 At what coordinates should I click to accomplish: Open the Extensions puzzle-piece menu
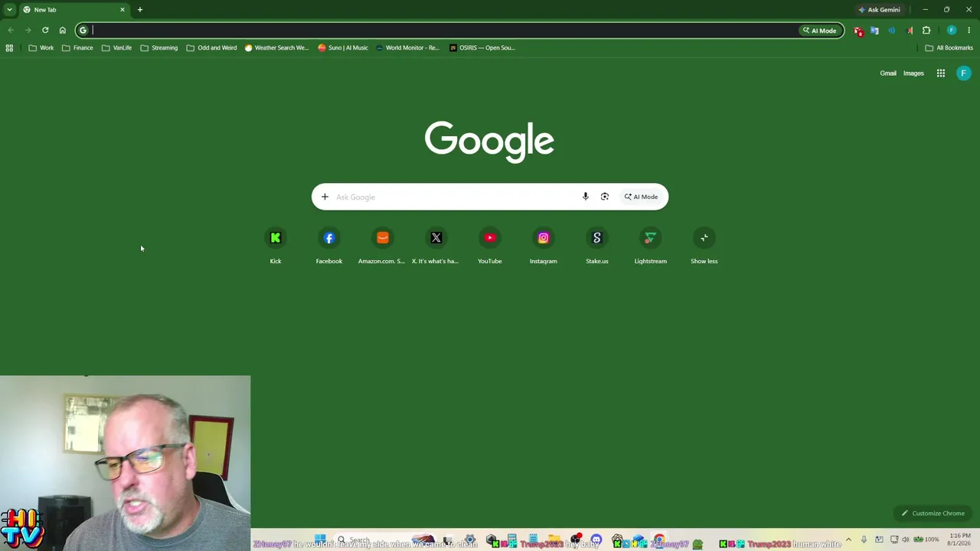[926, 31]
